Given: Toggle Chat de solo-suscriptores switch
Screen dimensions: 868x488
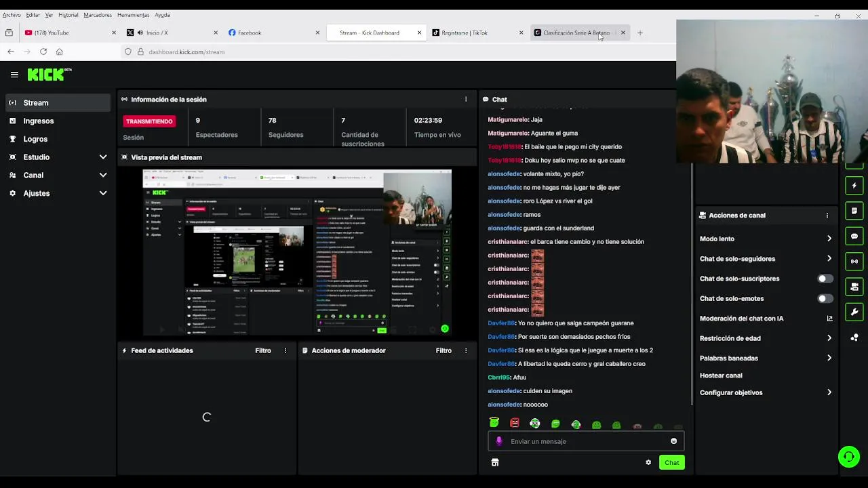Looking at the screenshot, I should (x=825, y=279).
